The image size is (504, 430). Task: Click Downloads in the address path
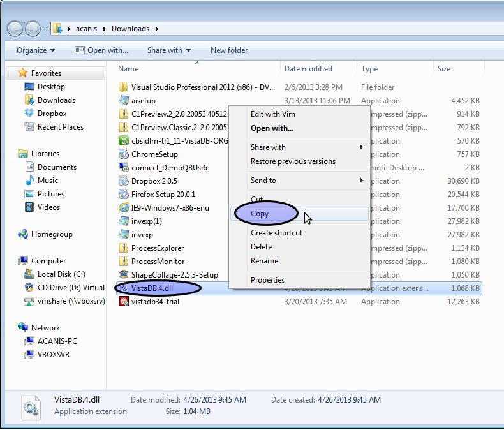131,29
